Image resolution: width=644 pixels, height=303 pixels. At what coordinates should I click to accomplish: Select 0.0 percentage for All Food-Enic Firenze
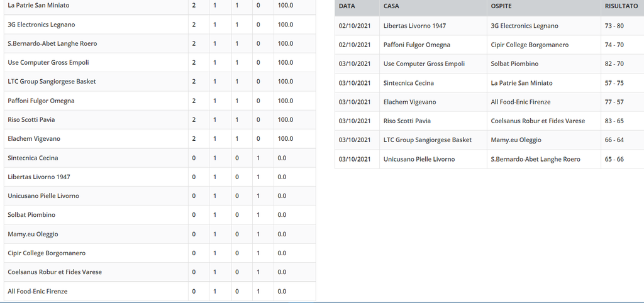tap(282, 291)
